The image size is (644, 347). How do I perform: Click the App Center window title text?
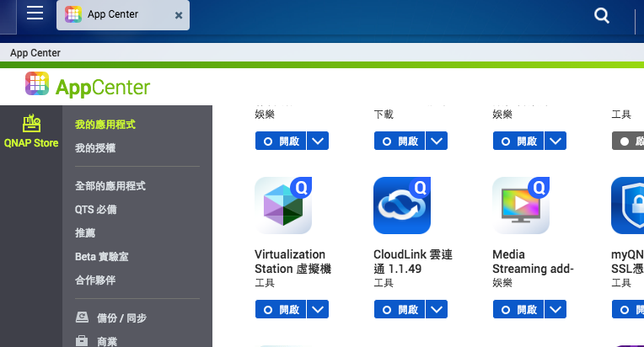(35, 53)
